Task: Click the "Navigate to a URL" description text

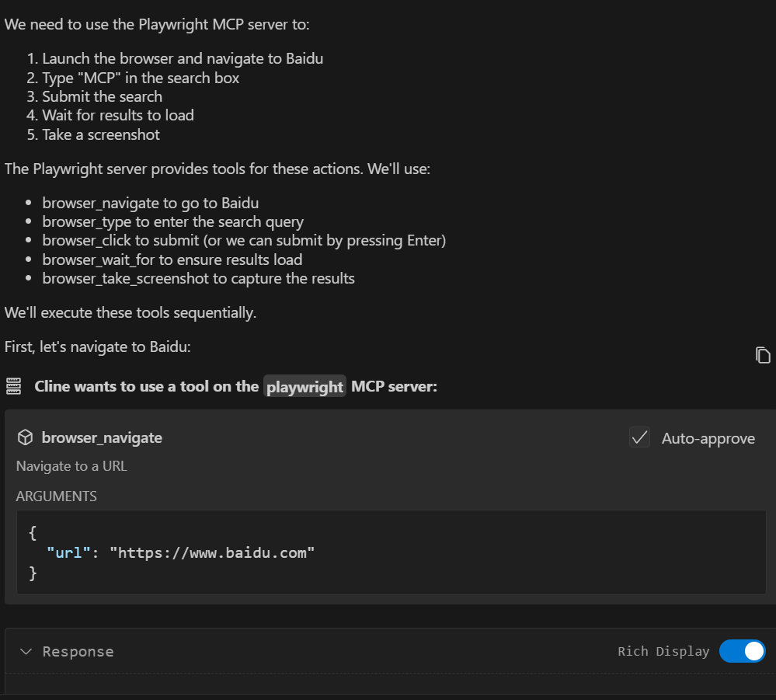Action: pos(71,466)
